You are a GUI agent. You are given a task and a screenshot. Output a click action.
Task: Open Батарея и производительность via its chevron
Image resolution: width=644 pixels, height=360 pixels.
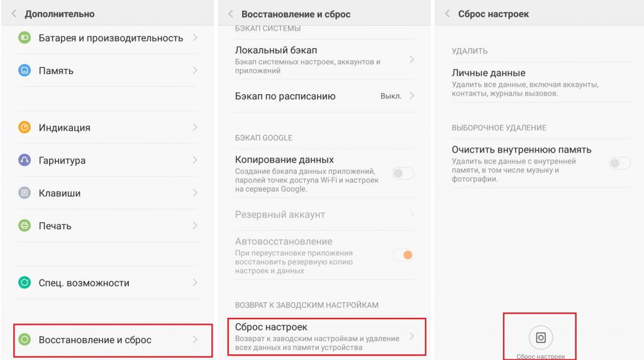(195, 38)
